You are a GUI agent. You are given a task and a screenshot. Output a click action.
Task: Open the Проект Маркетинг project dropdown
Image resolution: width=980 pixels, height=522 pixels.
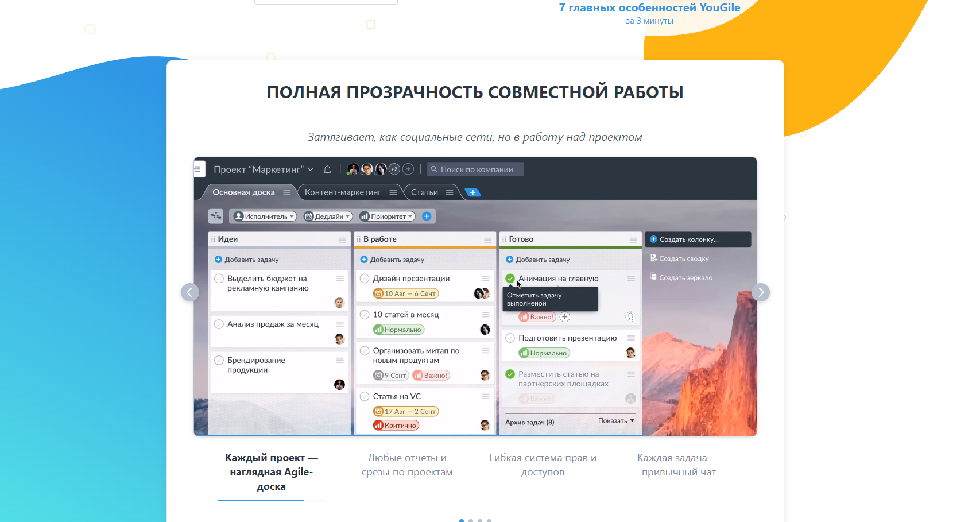264,169
